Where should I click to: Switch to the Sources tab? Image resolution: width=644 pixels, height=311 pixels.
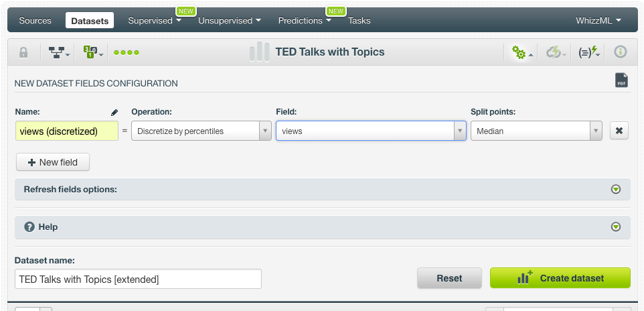pos(35,21)
